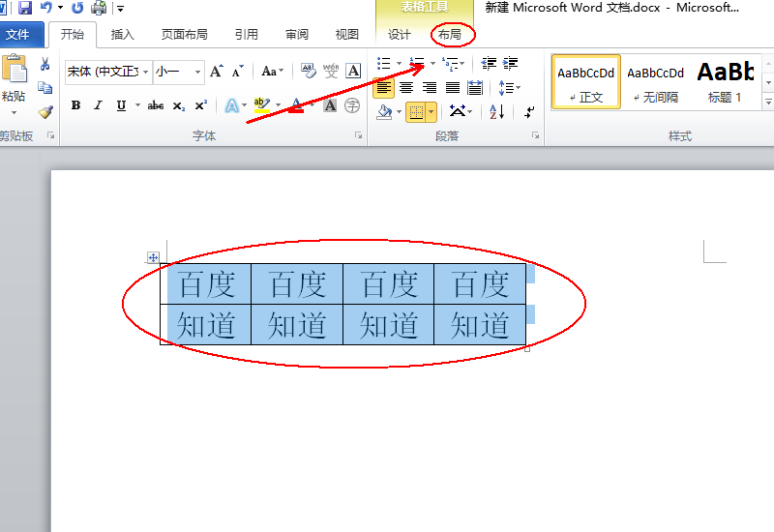Toggle subscript formatting
This screenshot has height=532, width=774.
tap(179, 105)
